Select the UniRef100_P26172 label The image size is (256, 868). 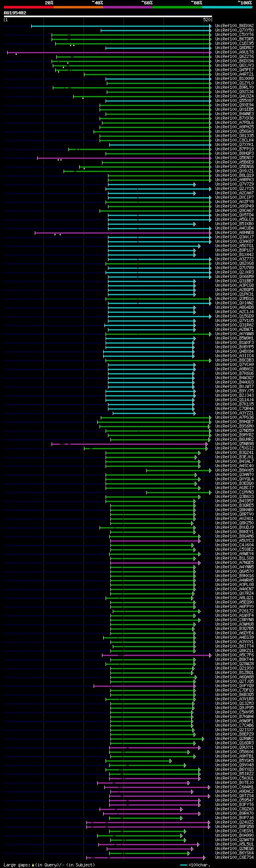click(x=234, y=611)
